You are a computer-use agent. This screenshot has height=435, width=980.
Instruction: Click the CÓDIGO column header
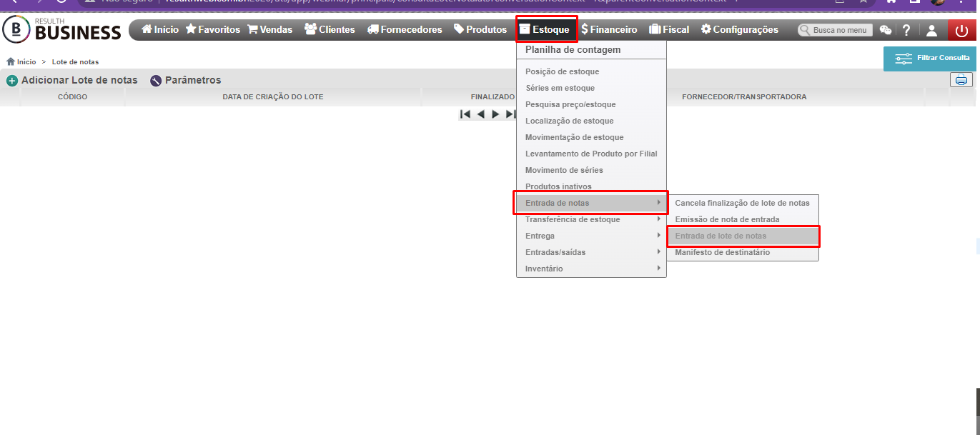(x=73, y=96)
